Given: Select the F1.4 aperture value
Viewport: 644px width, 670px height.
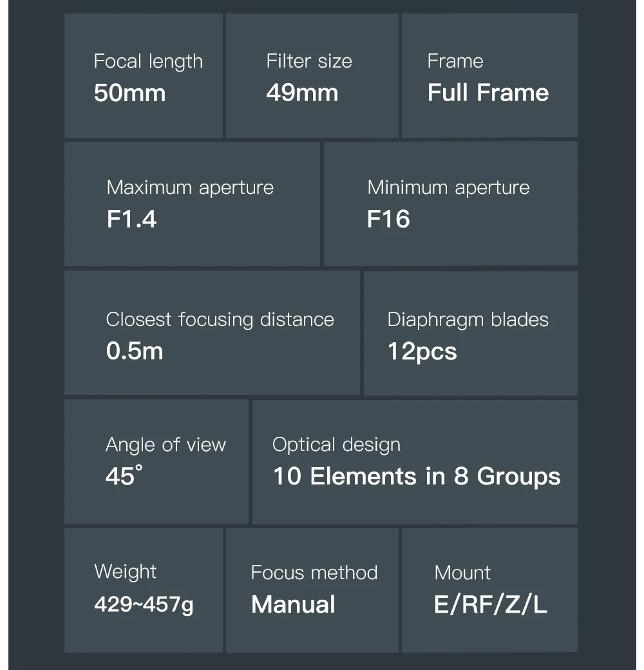Looking at the screenshot, I should tap(131, 219).
